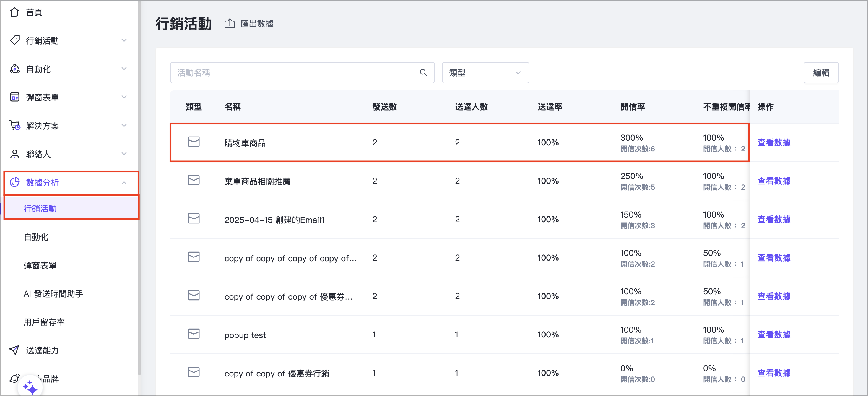The image size is (868, 396).
Task: Open AI 發送時間助手 submenu item
Action: coord(53,293)
